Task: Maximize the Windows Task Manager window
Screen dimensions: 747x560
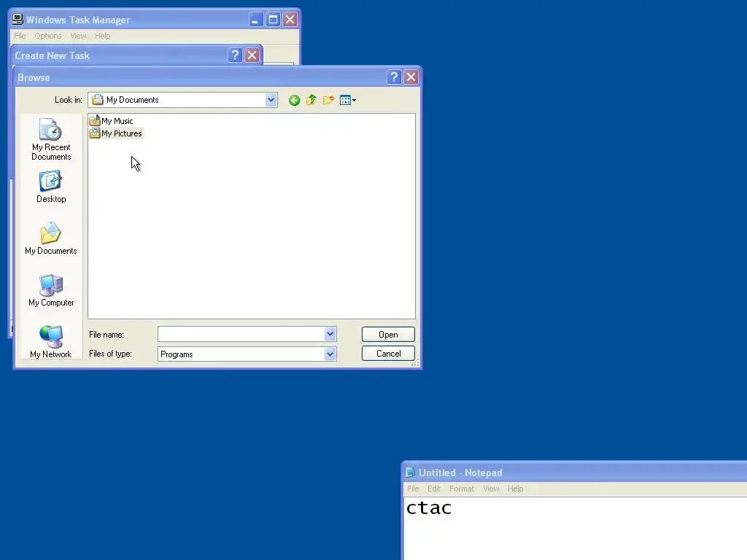Action: coord(273,20)
